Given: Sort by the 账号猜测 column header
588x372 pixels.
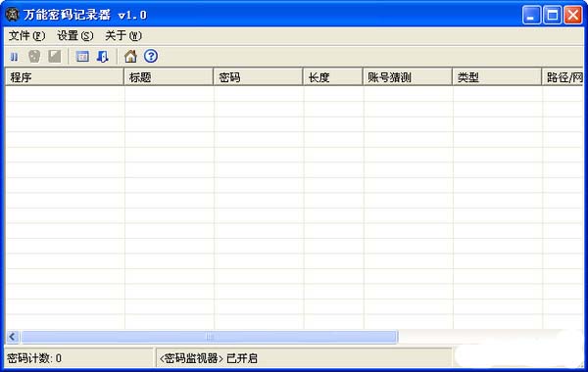Looking at the screenshot, I should tap(408, 77).
